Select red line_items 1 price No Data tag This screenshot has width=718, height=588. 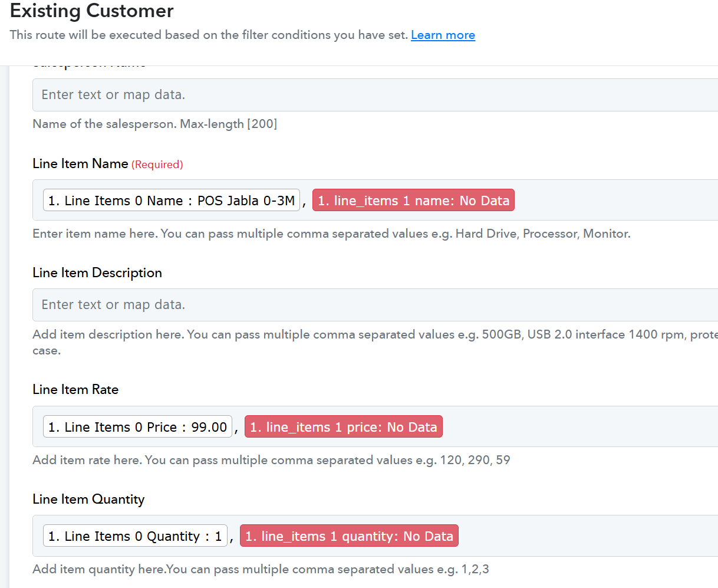pyautogui.click(x=343, y=427)
